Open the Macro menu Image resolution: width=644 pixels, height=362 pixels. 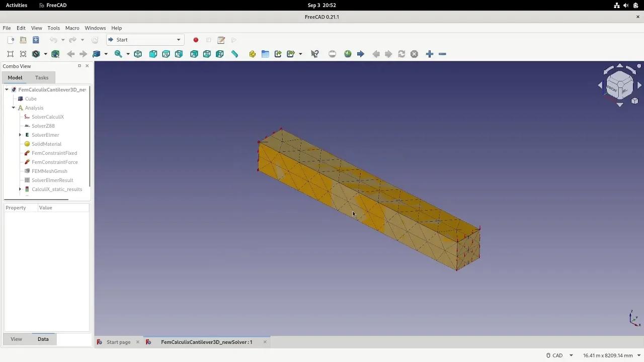(x=72, y=28)
